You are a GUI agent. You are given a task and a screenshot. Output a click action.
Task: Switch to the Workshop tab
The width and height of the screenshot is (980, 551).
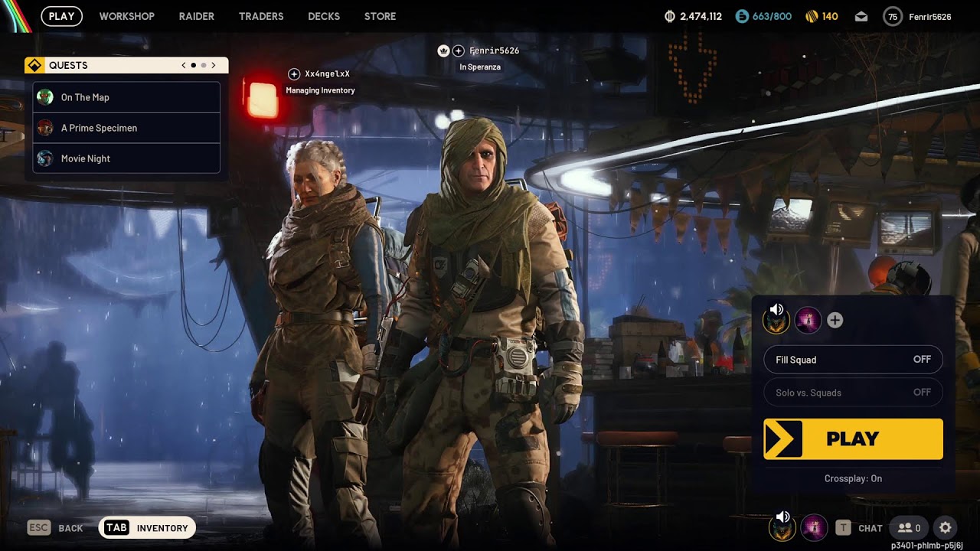[127, 16]
